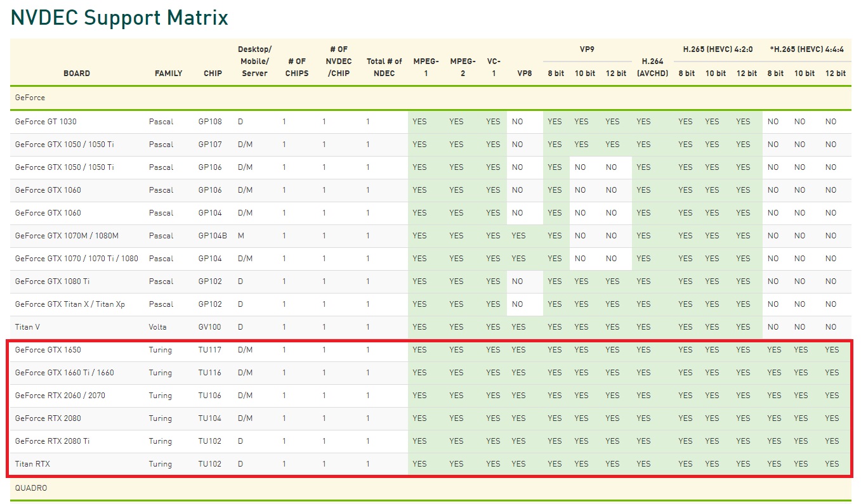Select the GeForce GT 1030 board name
This screenshot has height=504, width=861.
[46, 122]
